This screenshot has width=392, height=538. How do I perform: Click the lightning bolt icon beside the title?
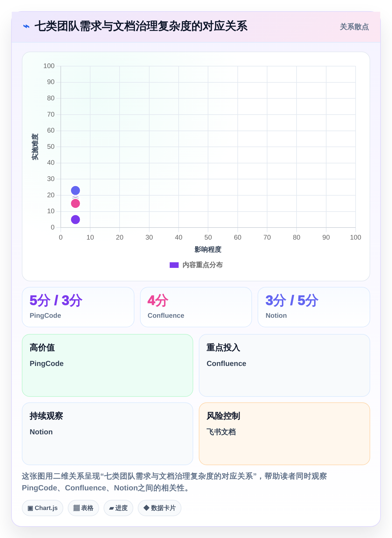[26, 27]
